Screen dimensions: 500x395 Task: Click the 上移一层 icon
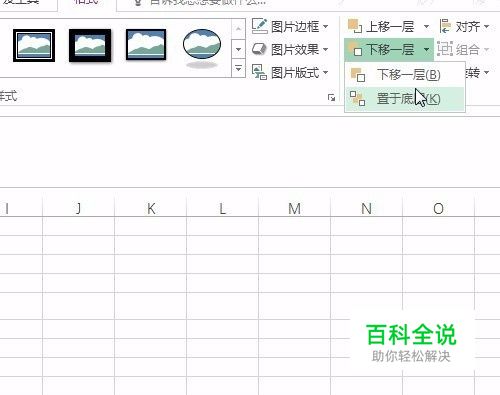pos(355,26)
